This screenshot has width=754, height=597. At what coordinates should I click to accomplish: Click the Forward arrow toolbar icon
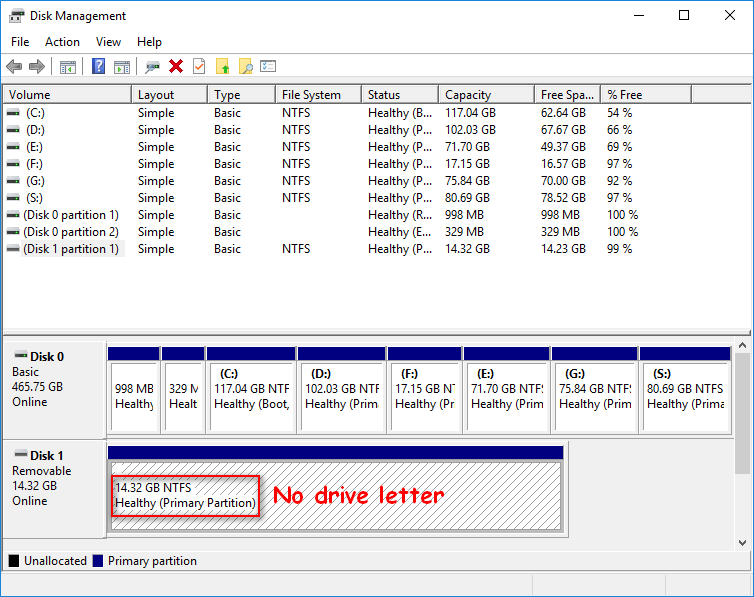[x=37, y=66]
